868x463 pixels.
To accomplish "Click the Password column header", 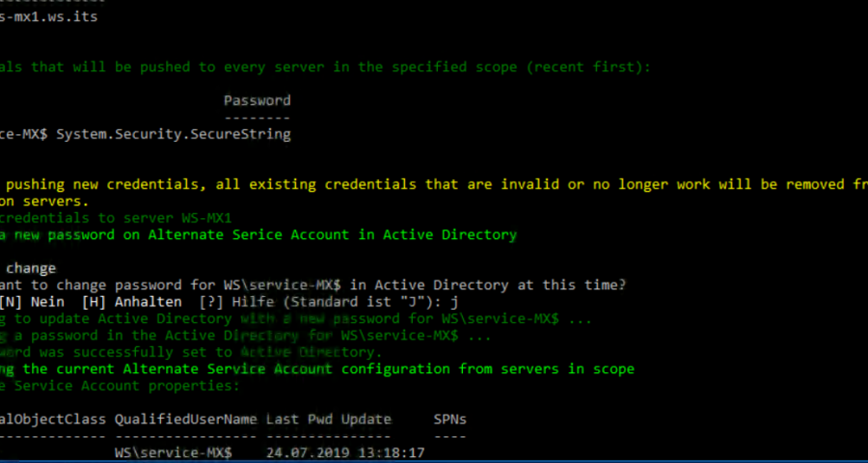I will click(x=257, y=100).
